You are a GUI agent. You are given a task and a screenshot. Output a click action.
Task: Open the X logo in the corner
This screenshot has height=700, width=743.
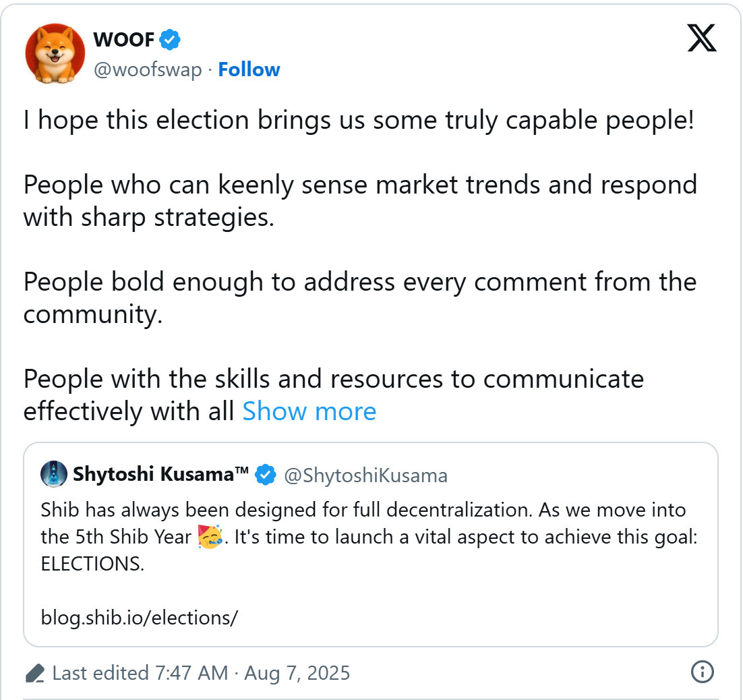click(x=701, y=36)
